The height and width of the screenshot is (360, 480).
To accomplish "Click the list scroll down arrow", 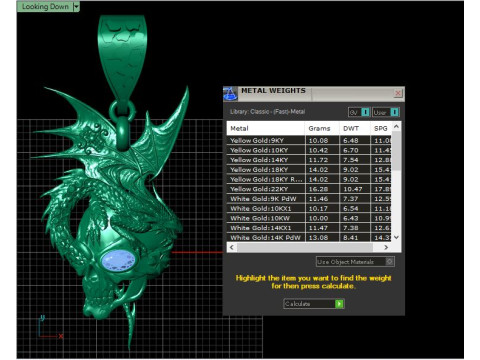I will pyautogui.click(x=396, y=237).
